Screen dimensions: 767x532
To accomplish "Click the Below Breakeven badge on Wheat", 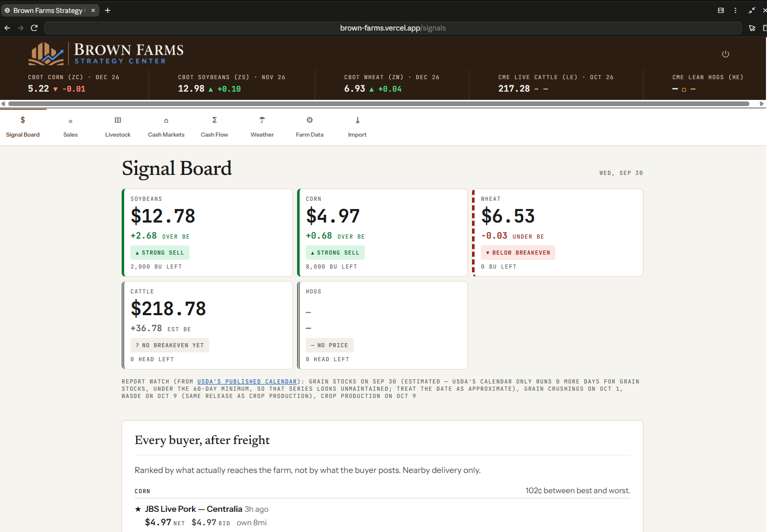I will [x=518, y=253].
